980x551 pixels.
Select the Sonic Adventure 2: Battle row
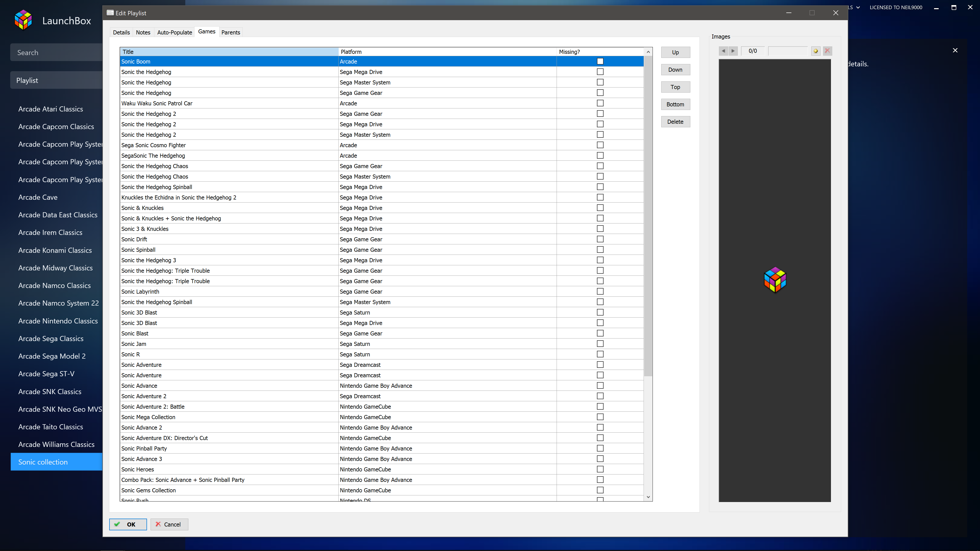(382, 407)
